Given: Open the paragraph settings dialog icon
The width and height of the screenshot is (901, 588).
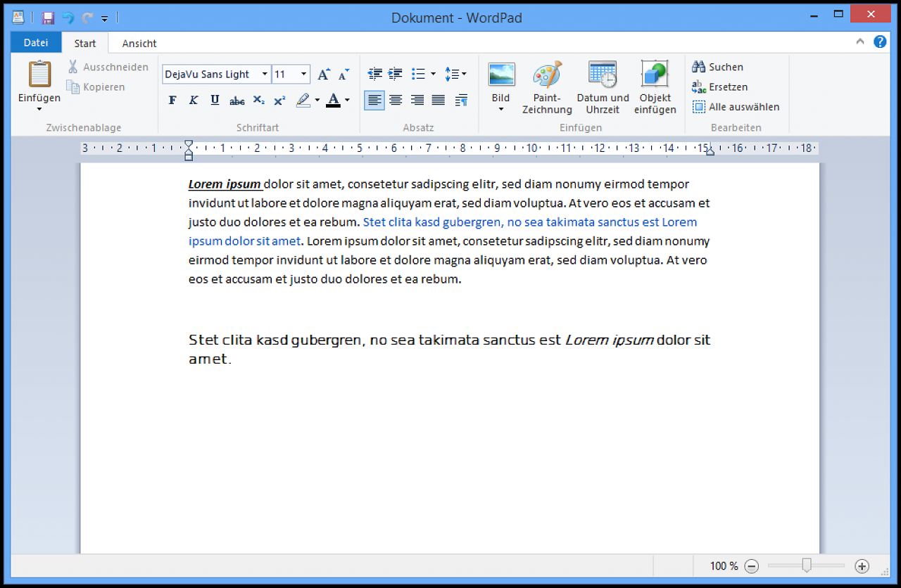Looking at the screenshot, I should [461, 101].
